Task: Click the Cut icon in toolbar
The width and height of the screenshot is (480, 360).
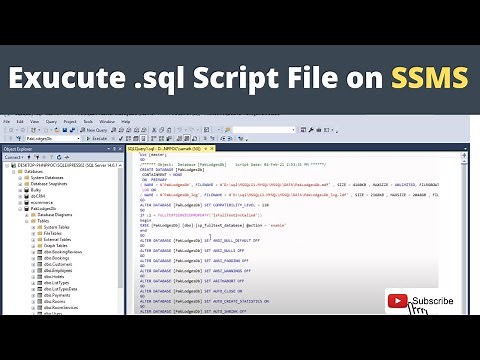Action: click(x=154, y=130)
